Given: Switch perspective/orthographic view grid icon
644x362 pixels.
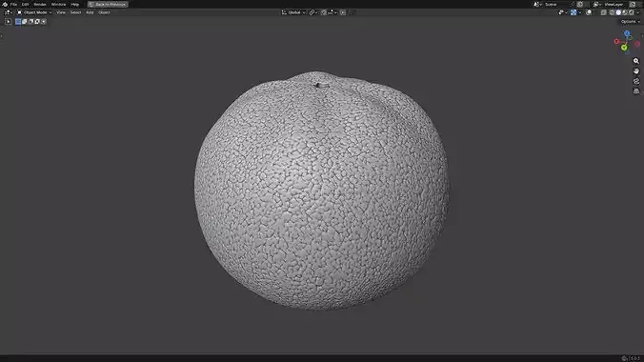Looking at the screenshot, I should coord(636,91).
